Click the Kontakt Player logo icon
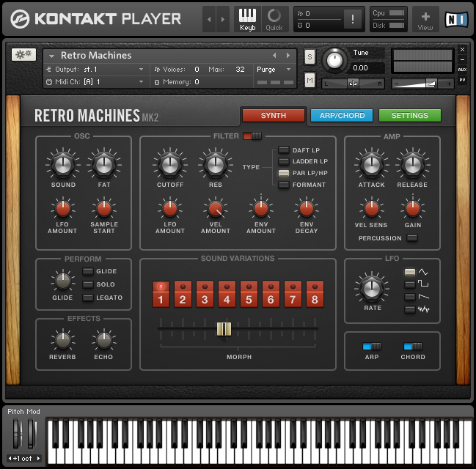 20,19
